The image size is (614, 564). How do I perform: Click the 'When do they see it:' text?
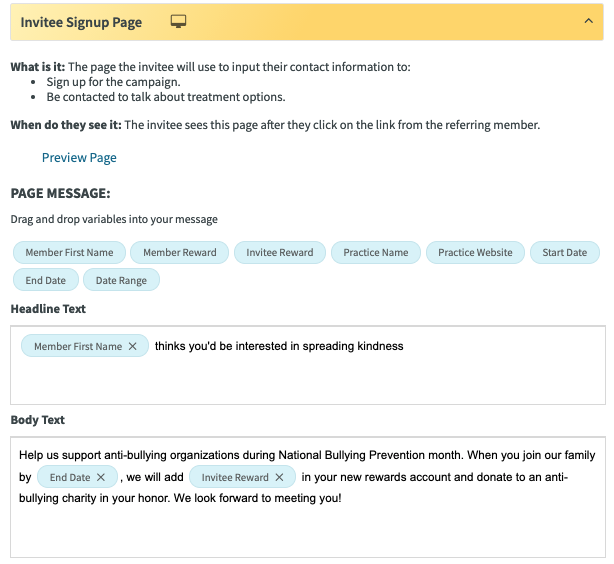coord(66,125)
